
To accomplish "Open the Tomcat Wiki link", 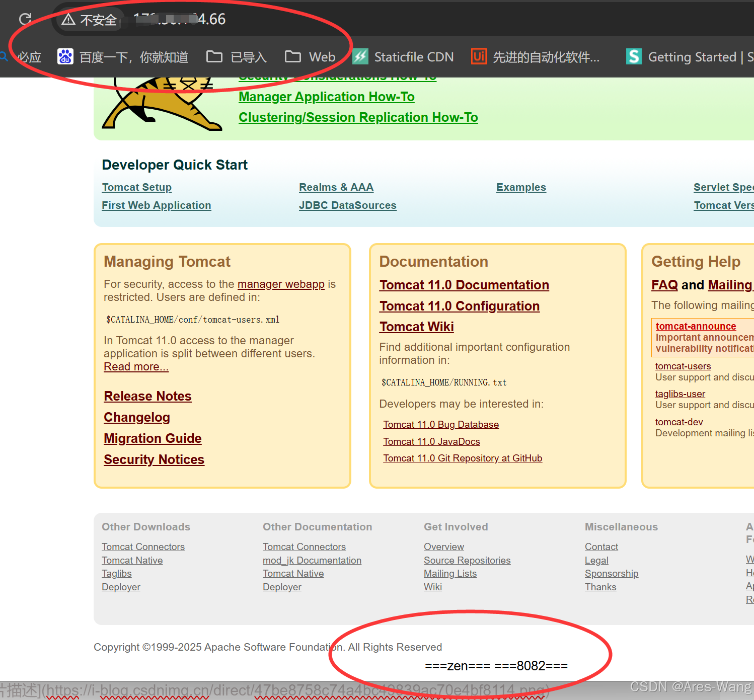I will (x=417, y=327).
